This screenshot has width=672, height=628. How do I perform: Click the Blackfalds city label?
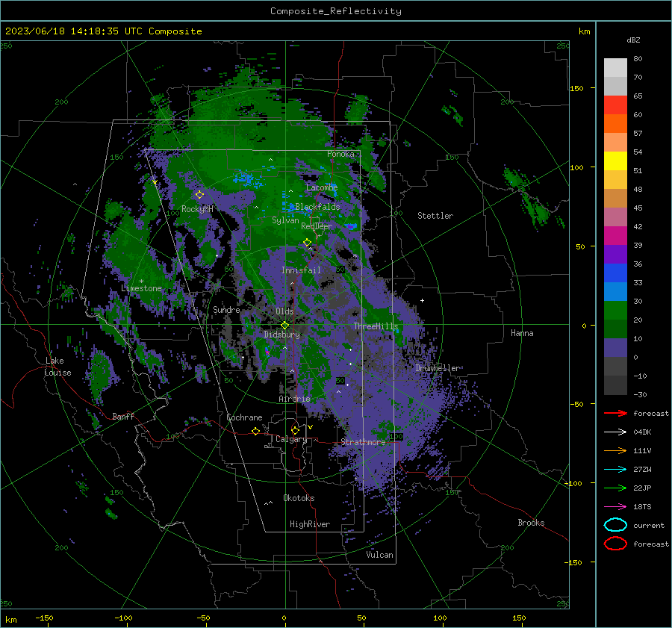click(x=317, y=207)
